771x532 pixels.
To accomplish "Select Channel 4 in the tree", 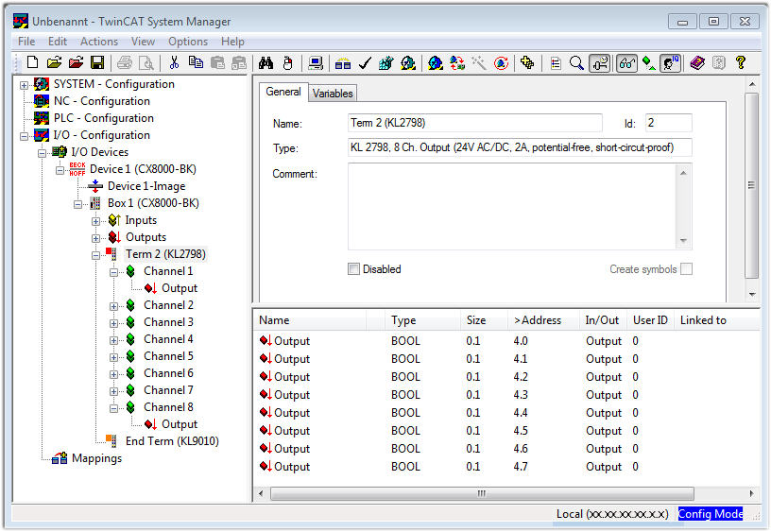I will tap(168, 339).
